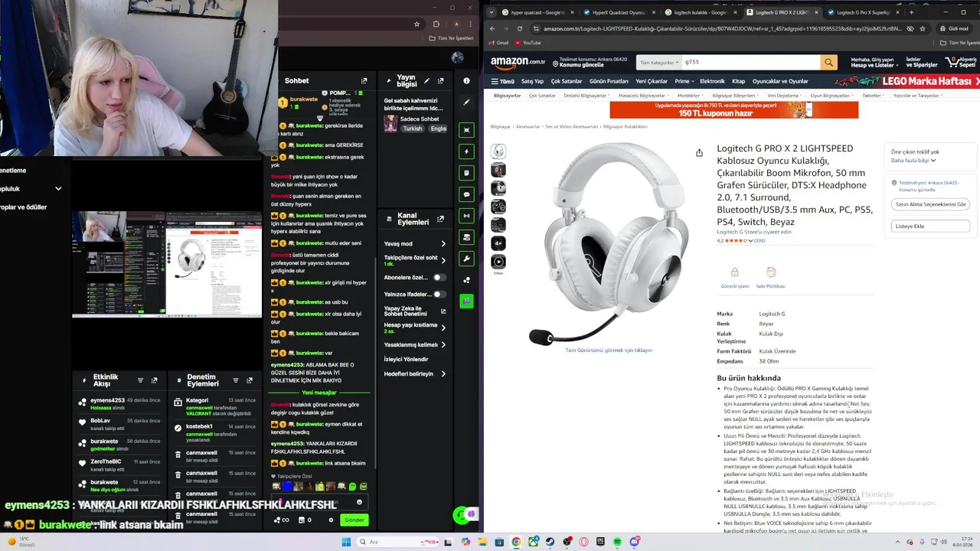Expand the collapsed sidebar chevron menu

click(x=58, y=188)
